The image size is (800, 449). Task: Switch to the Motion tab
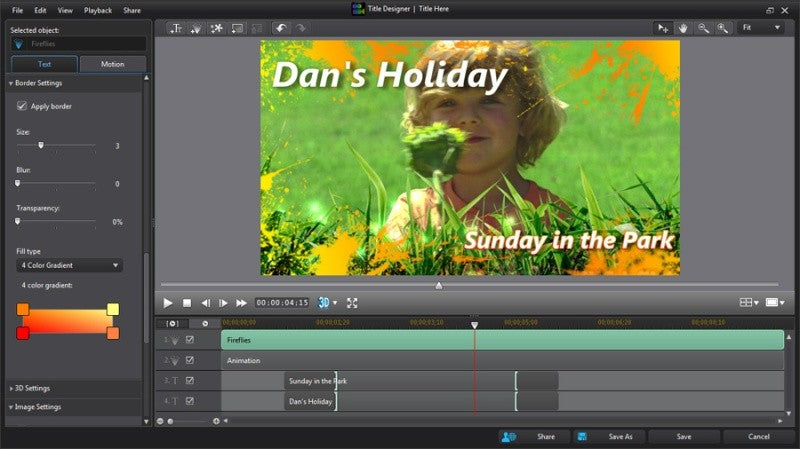click(112, 64)
